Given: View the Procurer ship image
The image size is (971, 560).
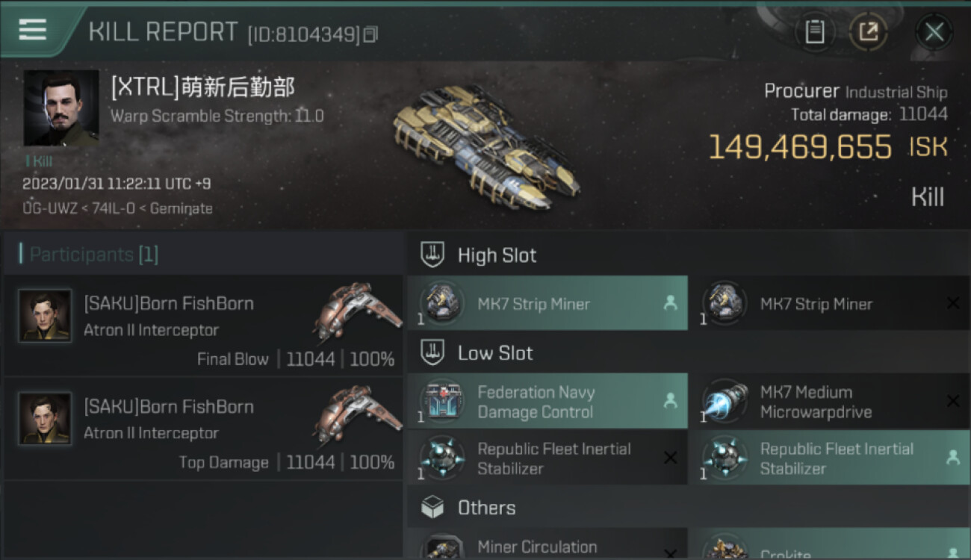Looking at the screenshot, I should [x=485, y=142].
